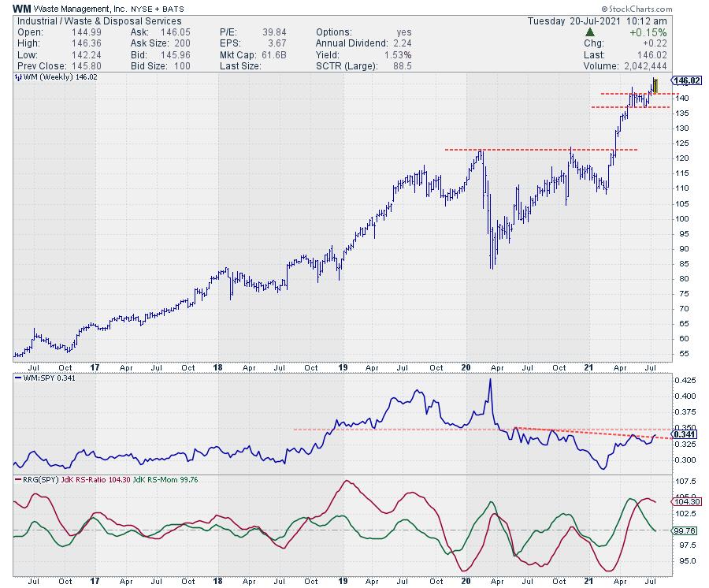This screenshot has height=588, width=709.
Task: Click the green 99.76 RS-Mom value tag
Action: [684, 530]
